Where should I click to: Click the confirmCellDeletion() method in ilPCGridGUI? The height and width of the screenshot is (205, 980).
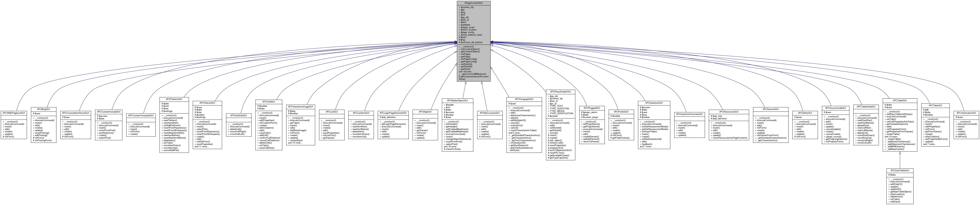point(269,138)
